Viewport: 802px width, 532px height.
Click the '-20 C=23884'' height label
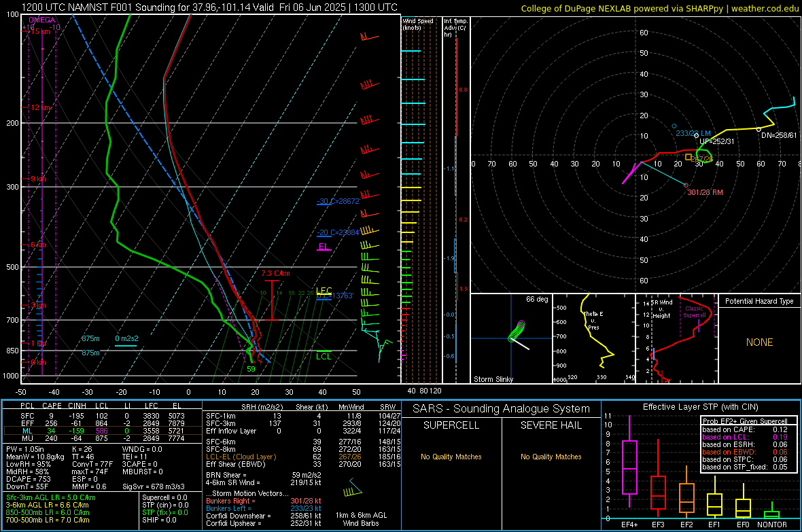338,233
